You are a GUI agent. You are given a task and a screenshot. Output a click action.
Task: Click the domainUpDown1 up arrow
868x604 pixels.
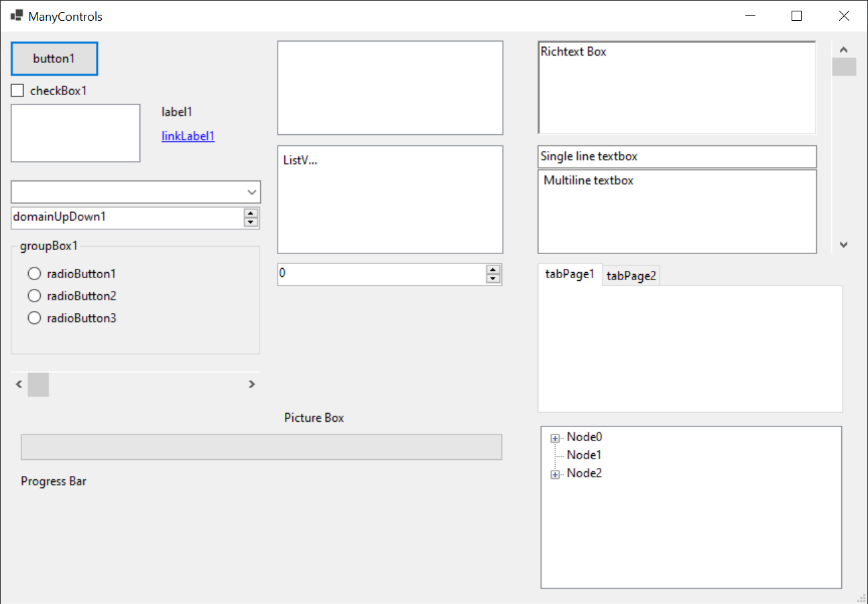click(x=251, y=214)
